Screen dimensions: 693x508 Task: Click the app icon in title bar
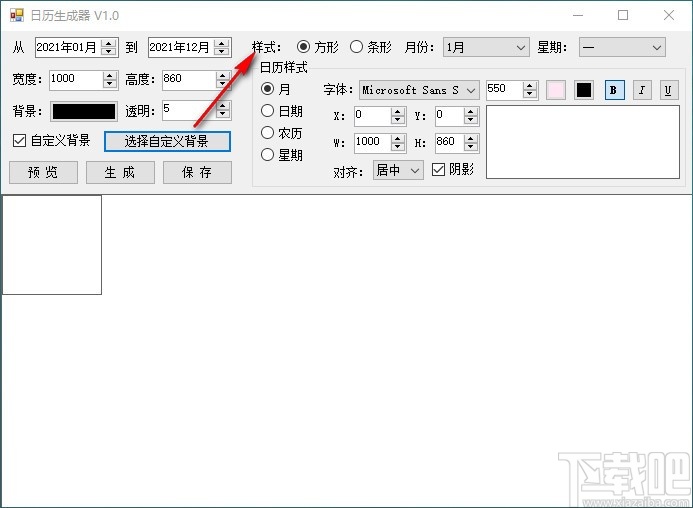coord(17,15)
